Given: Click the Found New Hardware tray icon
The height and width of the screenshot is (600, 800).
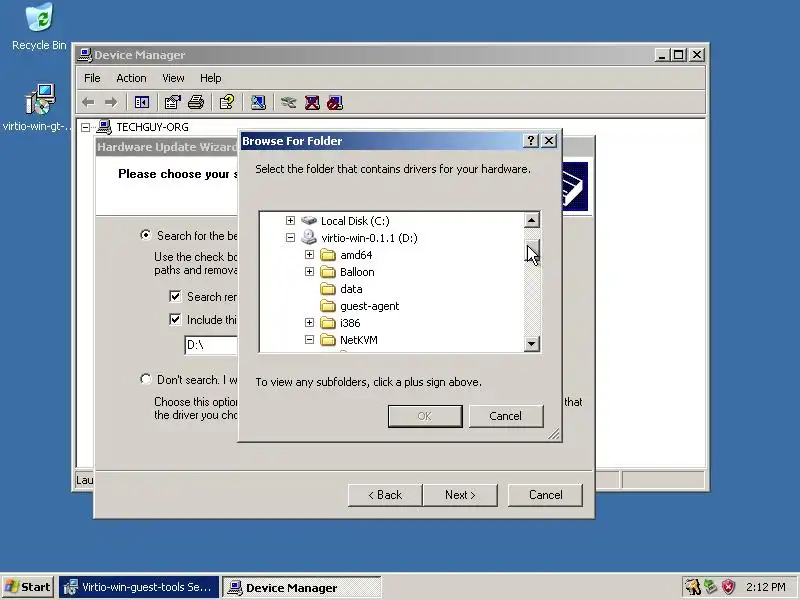Looking at the screenshot, I should (x=692, y=587).
